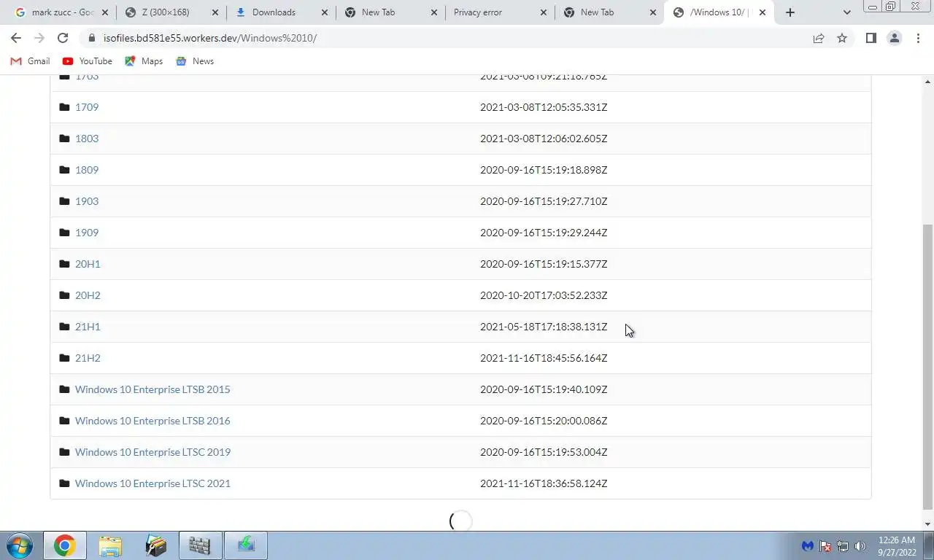The width and height of the screenshot is (934, 560).
Task: Open the taskbar clock showing 12:26 AM
Action: tap(897, 546)
